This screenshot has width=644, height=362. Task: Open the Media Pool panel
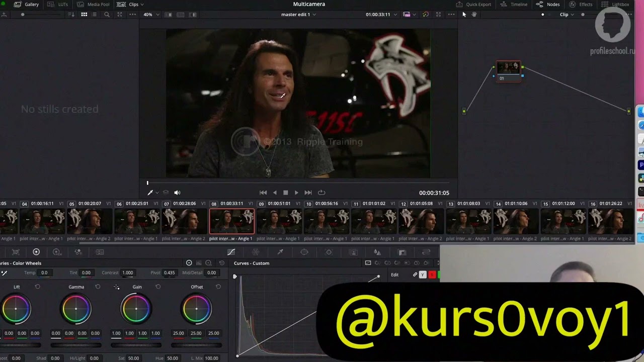[93, 5]
